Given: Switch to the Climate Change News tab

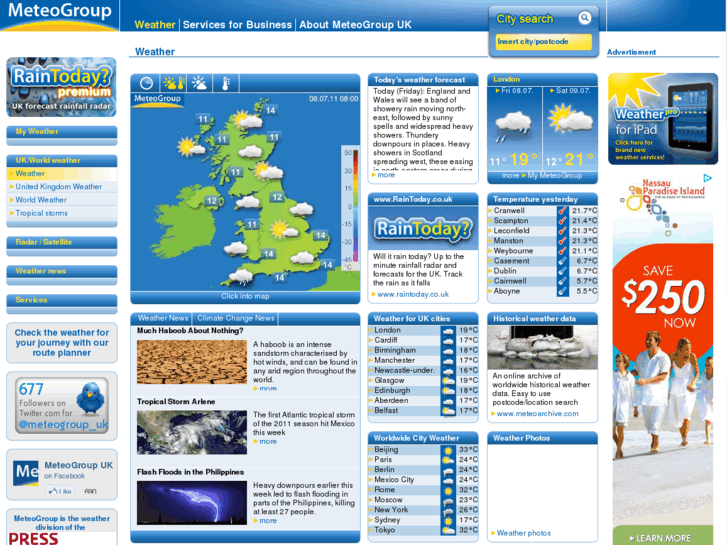Looking at the screenshot, I should pyautogui.click(x=236, y=318).
